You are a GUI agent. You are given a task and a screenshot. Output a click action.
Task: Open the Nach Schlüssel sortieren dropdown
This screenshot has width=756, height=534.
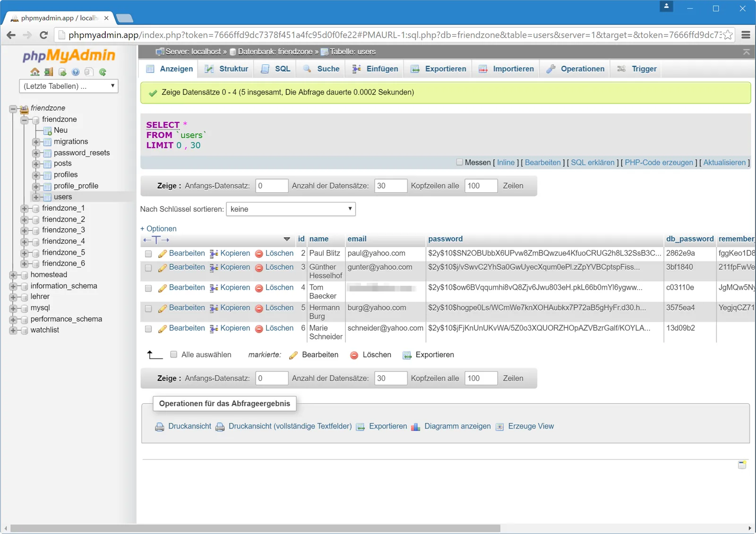291,209
